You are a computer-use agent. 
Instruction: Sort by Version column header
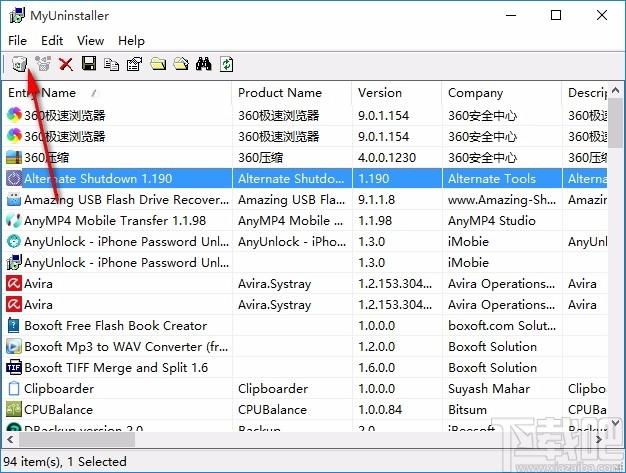point(397,93)
